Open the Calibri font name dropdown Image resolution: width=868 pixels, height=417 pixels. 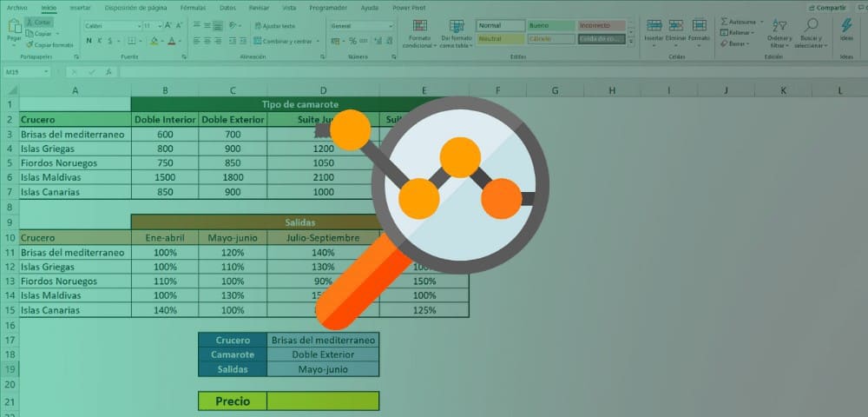[139, 26]
